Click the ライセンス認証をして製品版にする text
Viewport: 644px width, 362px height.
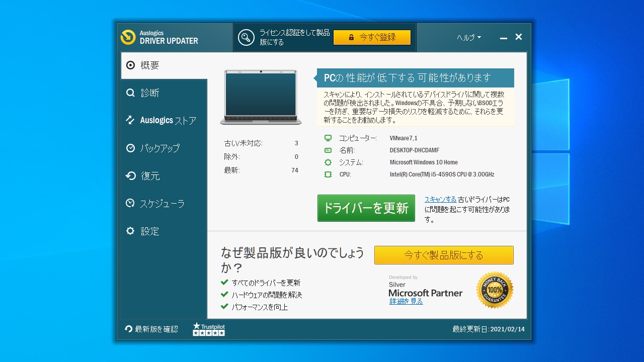(295, 38)
